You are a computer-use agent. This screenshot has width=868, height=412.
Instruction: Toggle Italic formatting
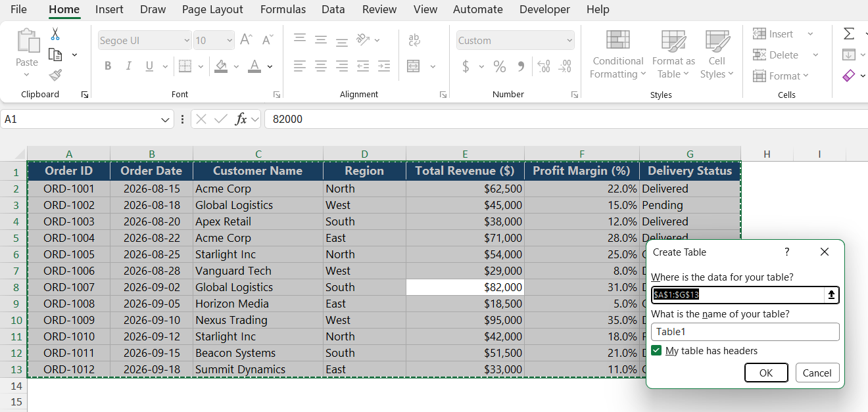129,66
